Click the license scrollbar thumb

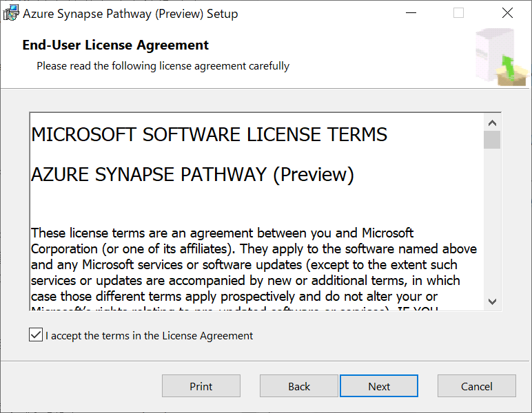coord(492,140)
